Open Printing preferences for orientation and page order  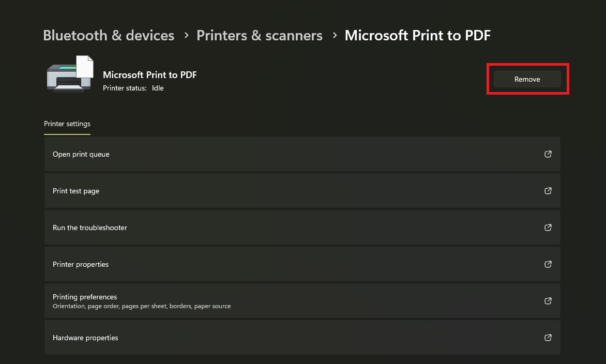pos(302,300)
